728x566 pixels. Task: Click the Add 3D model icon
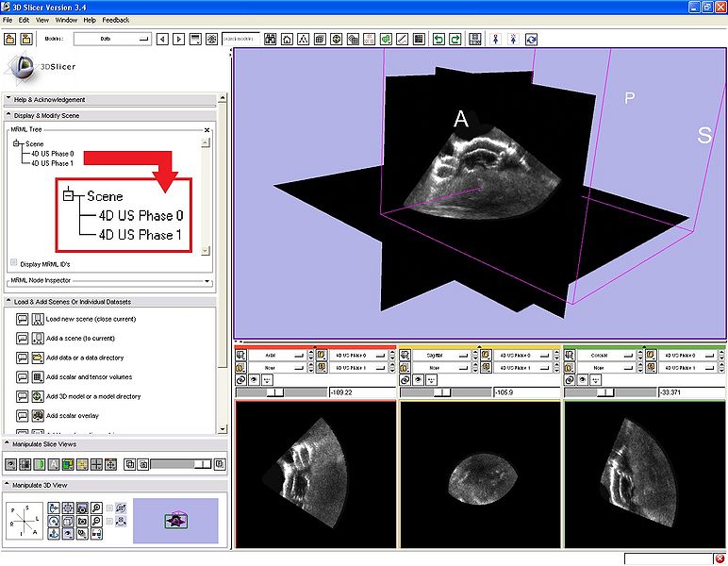click(x=38, y=396)
